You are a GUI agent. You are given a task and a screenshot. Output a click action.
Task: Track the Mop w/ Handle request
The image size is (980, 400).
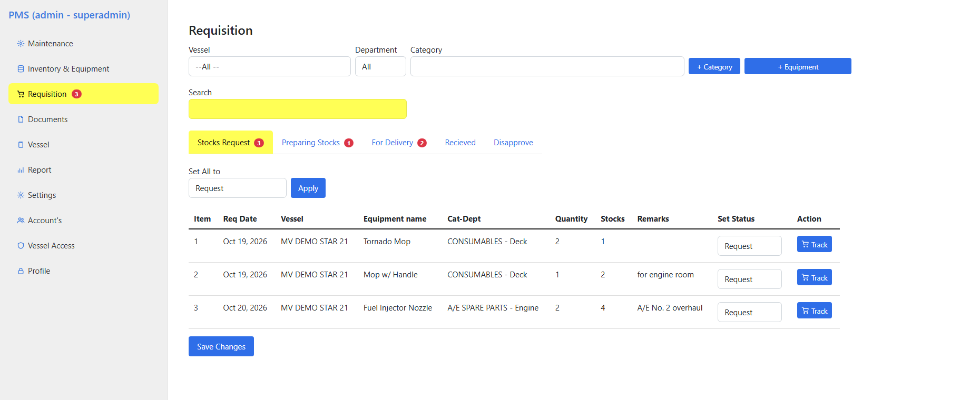815,277
